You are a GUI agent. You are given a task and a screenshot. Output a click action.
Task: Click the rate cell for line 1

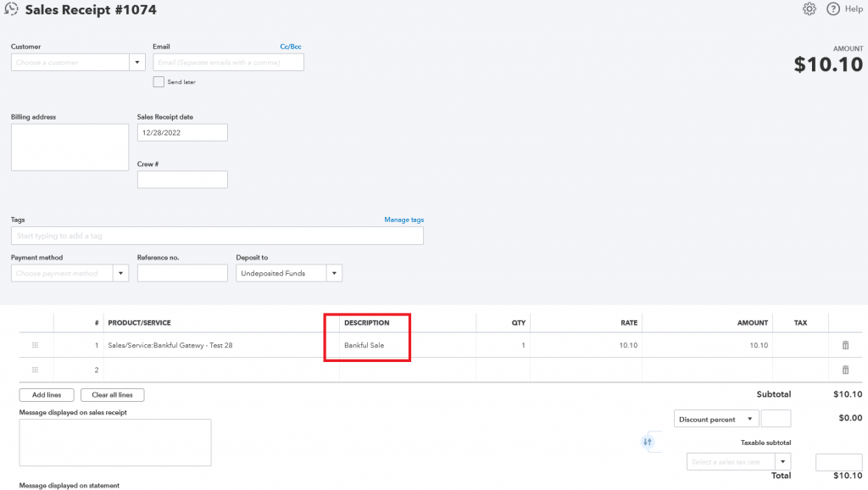pos(587,345)
